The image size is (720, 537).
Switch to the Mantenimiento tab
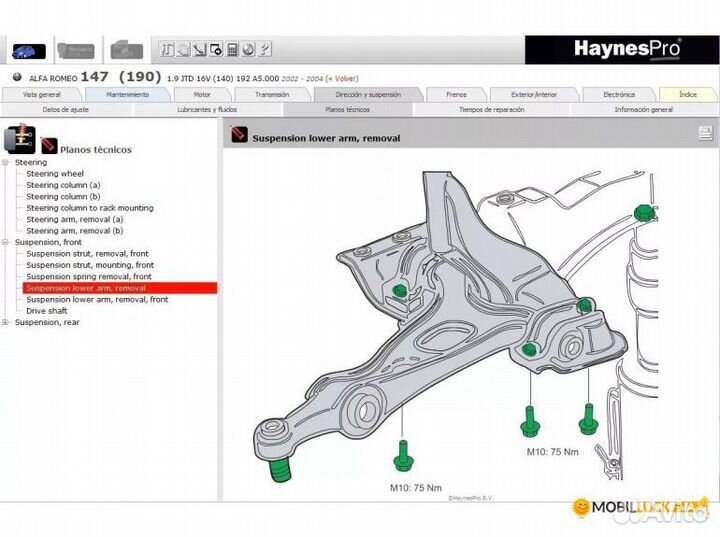128,95
